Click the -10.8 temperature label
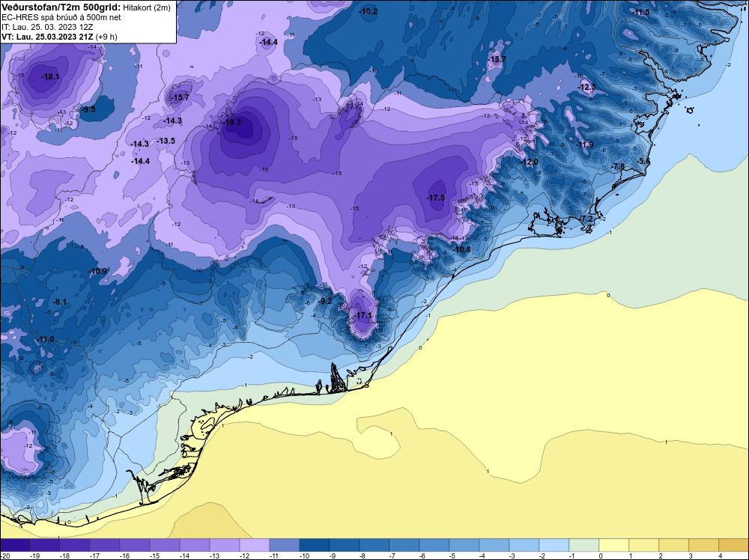This screenshot has width=749, height=560. [462, 250]
